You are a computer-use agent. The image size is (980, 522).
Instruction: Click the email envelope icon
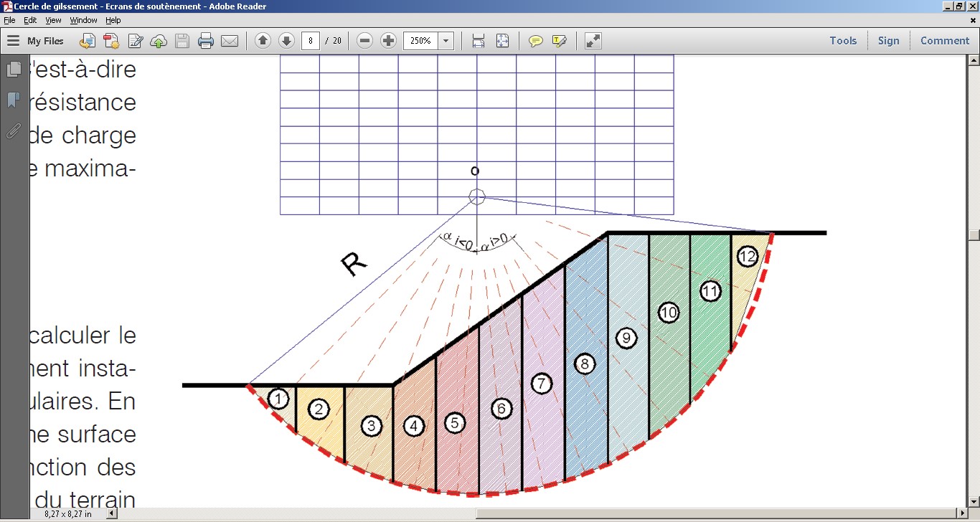230,41
